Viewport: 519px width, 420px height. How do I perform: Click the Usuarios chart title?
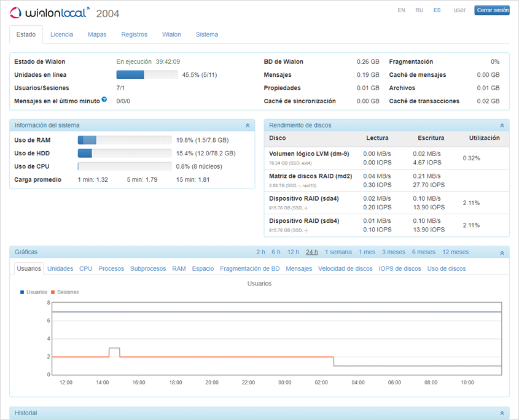[259, 284]
